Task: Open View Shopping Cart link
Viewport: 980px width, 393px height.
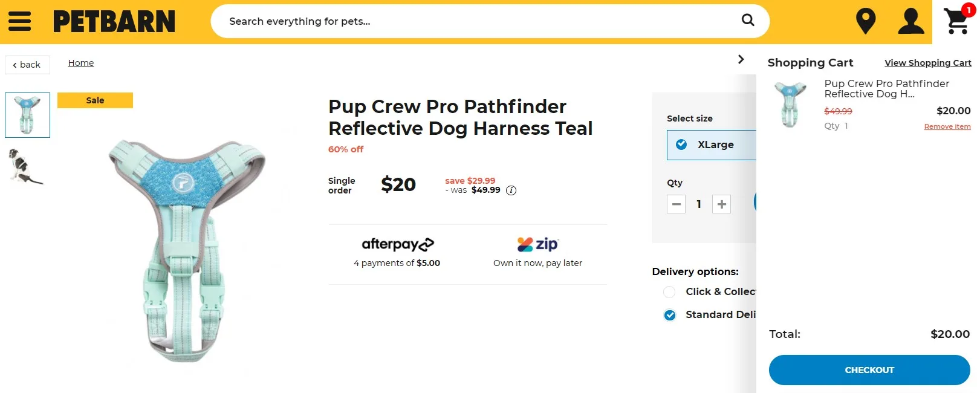Action: 927,63
